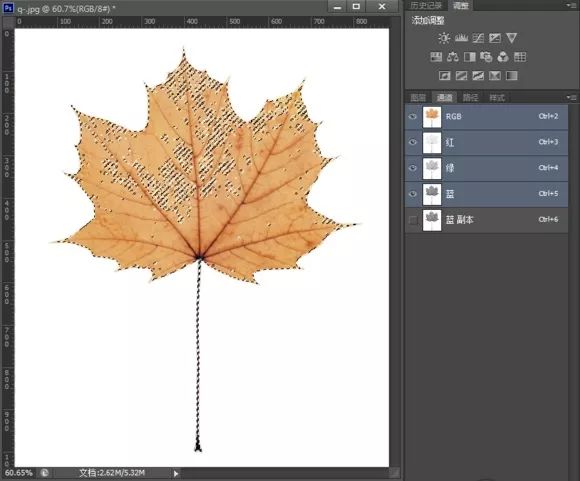The image size is (580, 481).
Task: Add a Channel Mixer adjustment
Action: pyautogui.click(x=503, y=57)
